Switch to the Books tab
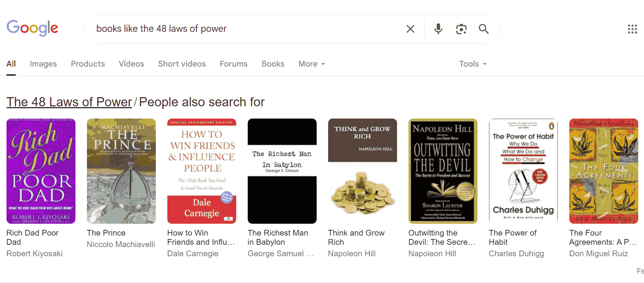Viewport: 644px width, 283px height. point(273,64)
